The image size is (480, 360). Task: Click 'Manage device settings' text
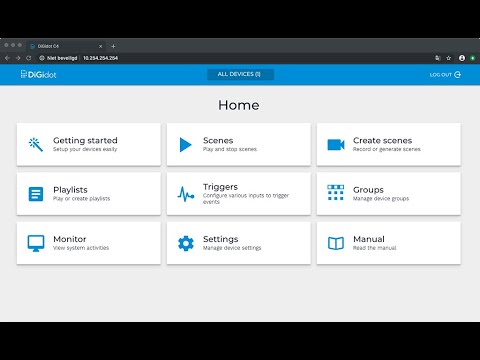[x=232, y=248]
